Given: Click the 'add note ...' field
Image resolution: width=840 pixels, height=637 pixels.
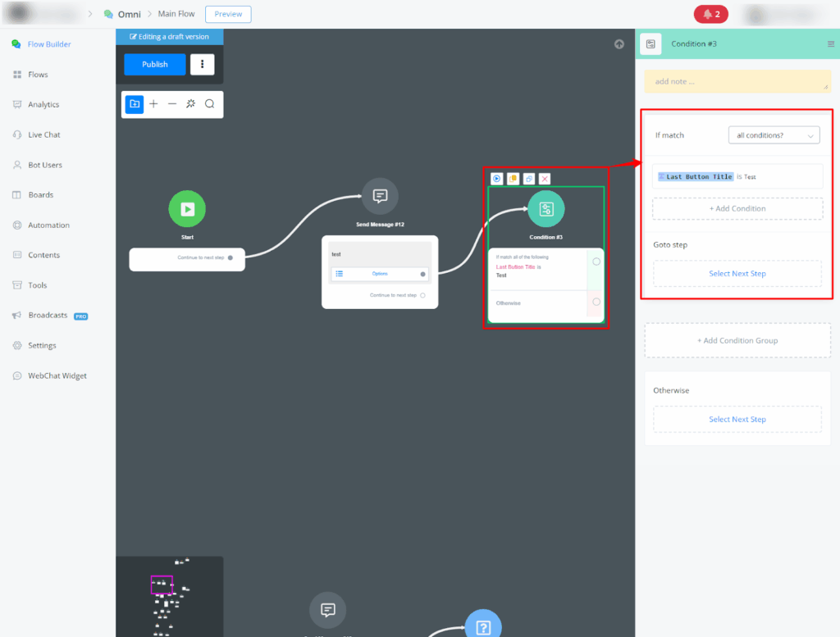Looking at the screenshot, I should pos(737,81).
